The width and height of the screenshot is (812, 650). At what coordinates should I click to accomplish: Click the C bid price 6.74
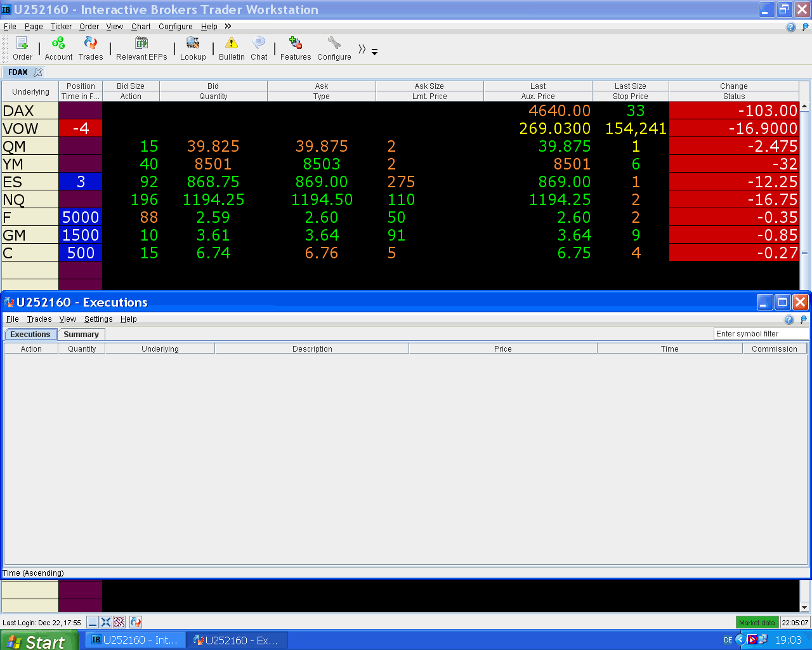tap(213, 253)
